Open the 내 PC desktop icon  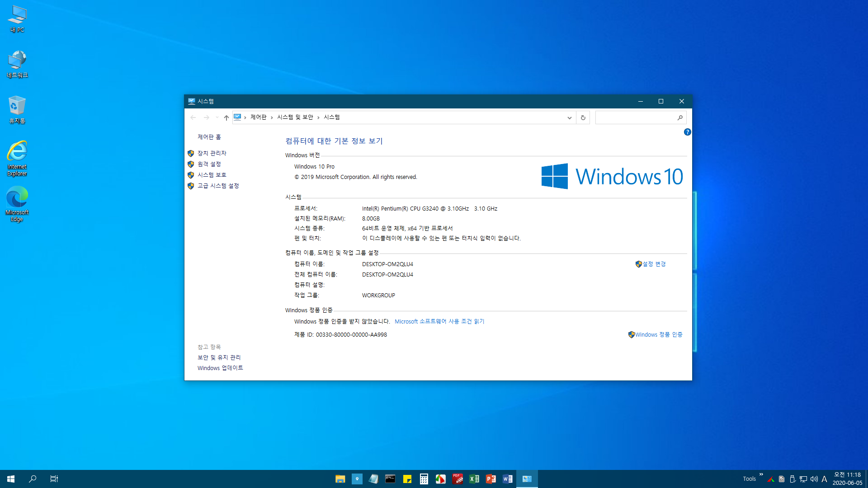point(17,19)
